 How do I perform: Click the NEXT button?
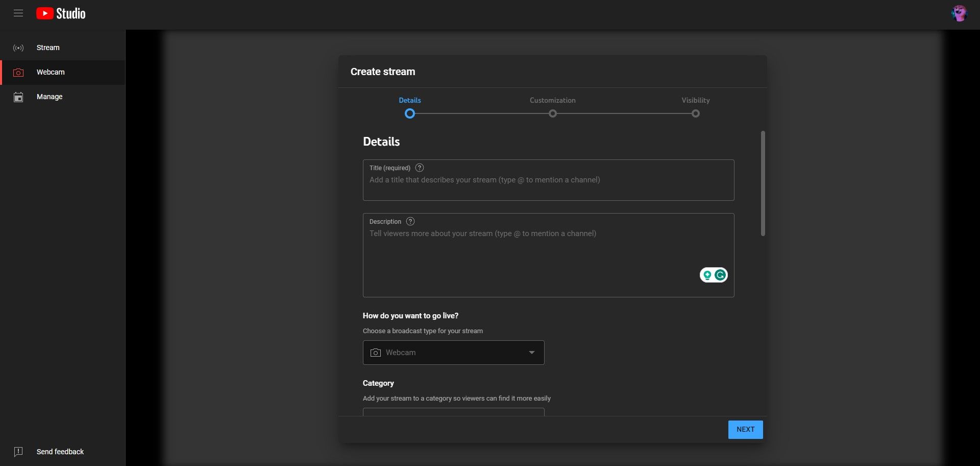[x=745, y=429]
